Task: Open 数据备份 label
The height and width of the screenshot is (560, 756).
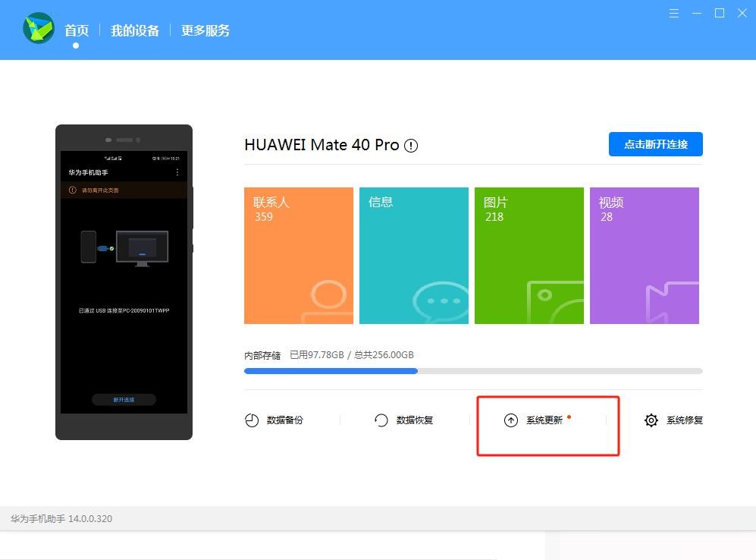Action: [285, 420]
